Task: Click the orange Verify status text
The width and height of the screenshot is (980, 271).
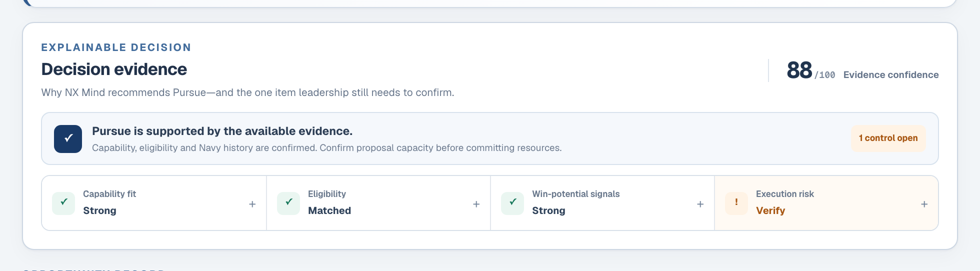Action: [x=770, y=210]
